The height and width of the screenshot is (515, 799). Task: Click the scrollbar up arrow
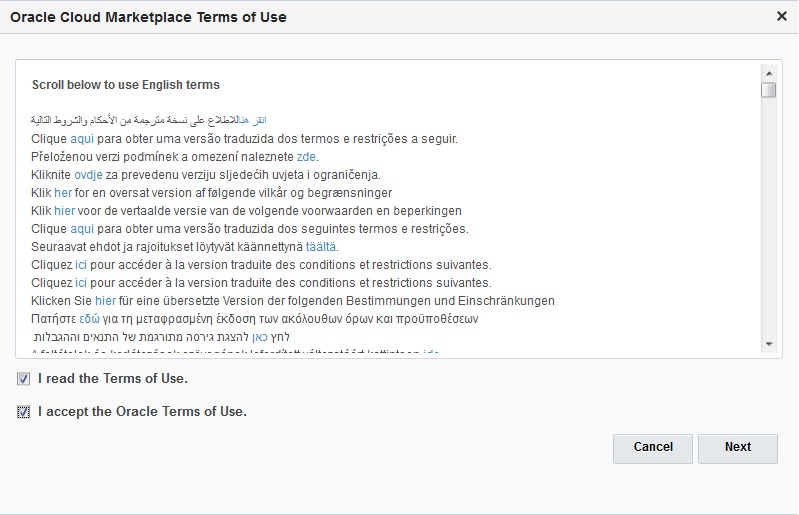tap(768, 73)
